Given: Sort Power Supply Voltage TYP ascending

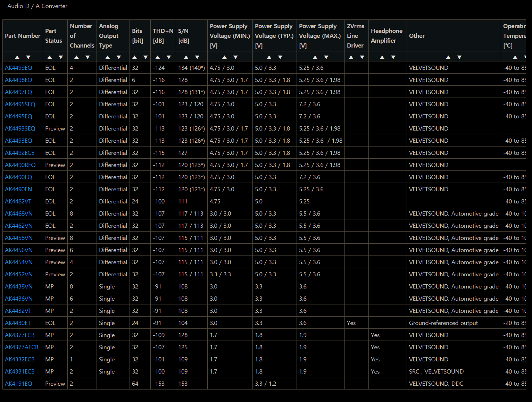Looking at the screenshot, I should pos(269,57).
